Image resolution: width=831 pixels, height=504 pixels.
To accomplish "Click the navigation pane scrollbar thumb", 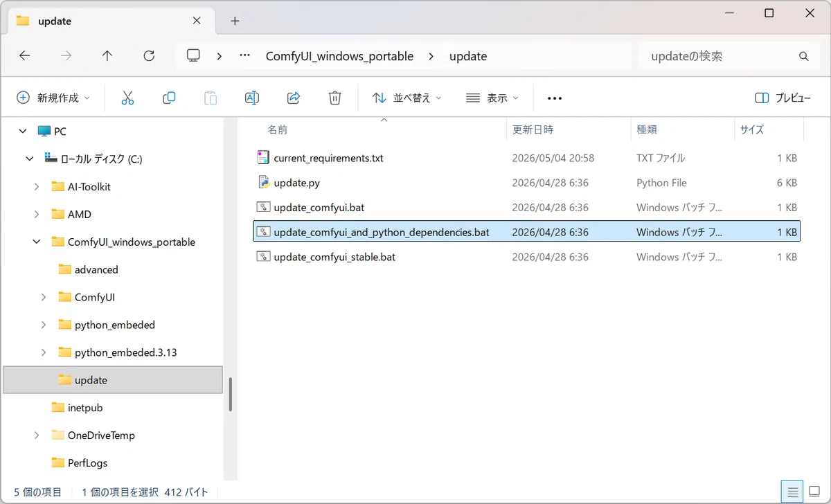I will tap(230, 395).
